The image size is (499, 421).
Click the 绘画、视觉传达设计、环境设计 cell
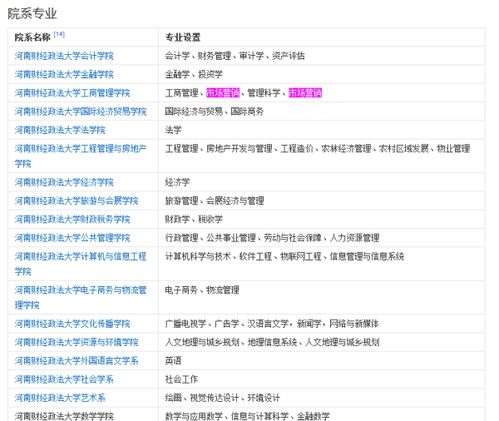click(322, 398)
